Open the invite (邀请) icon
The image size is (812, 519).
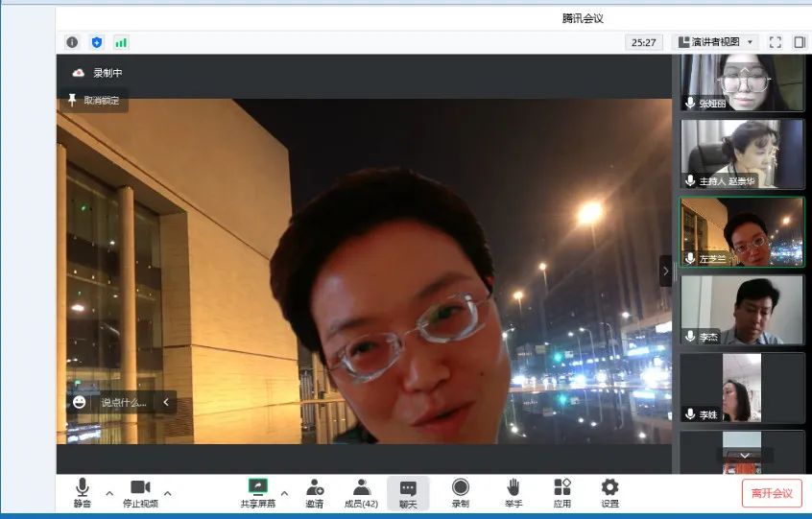(x=314, y=492)
